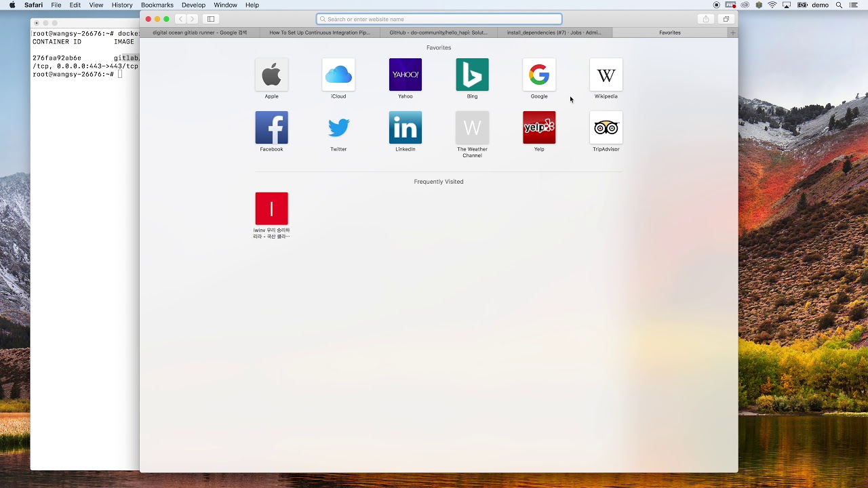The width and height of the screenshot is (868, 488).
Task: Open the TripAdvisor favorite tile
Action: 606,127
